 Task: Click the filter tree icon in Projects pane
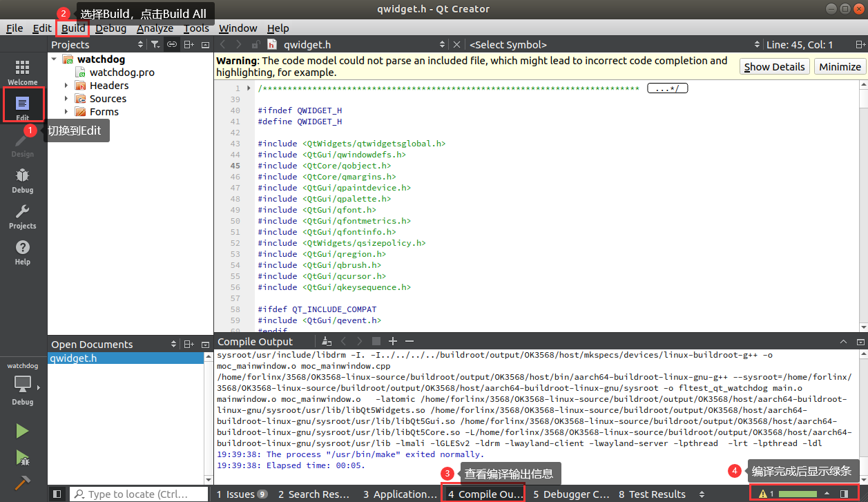coord(155,45)
